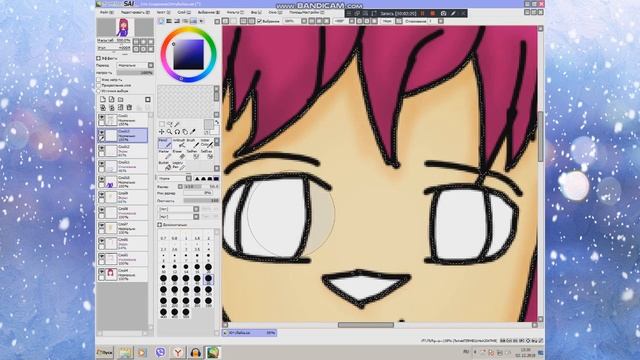Open the Edit menu
The height and width of the screenshot is (360, 640).
point(135,12)
